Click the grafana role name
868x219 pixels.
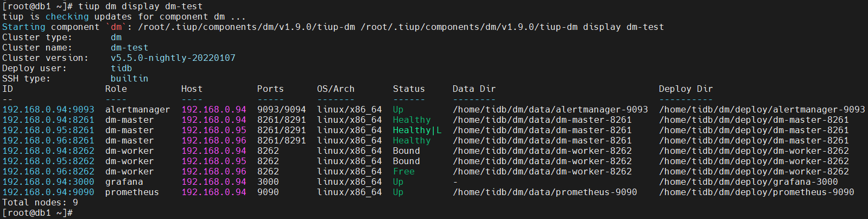coord(124,182)
